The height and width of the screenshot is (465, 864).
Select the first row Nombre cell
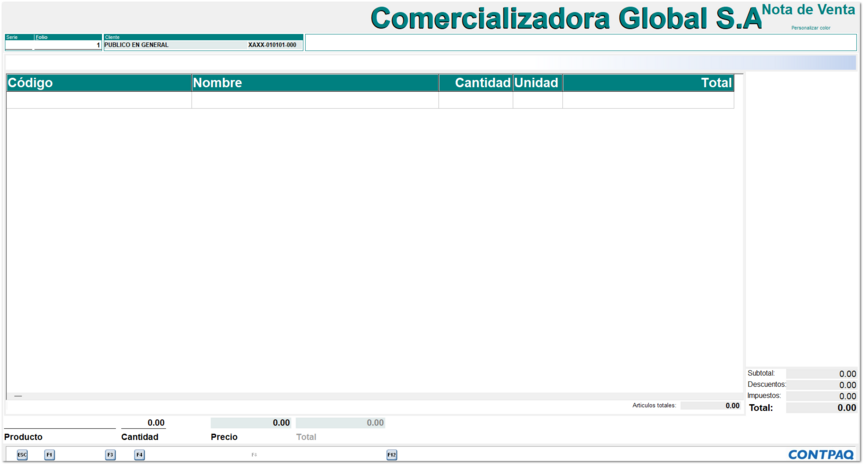pyautogui.click(x=315, y=100)
